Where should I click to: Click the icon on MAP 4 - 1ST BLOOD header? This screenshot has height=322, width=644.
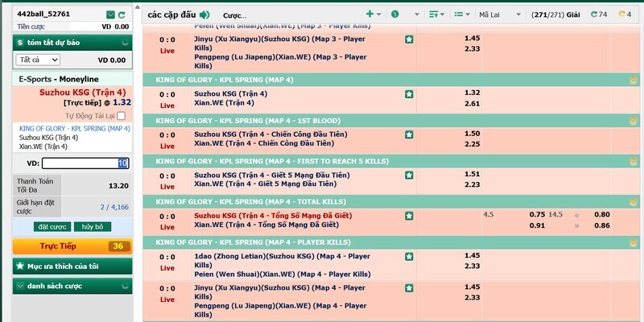pos(634,121)
